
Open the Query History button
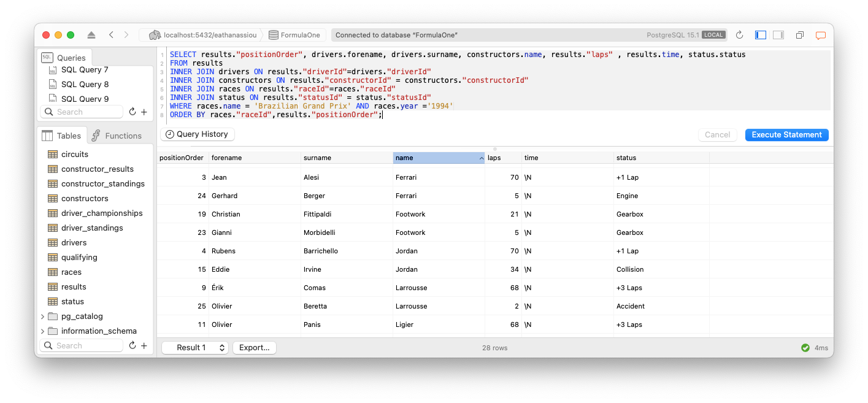pyautogui.click(x=197, y=134)
